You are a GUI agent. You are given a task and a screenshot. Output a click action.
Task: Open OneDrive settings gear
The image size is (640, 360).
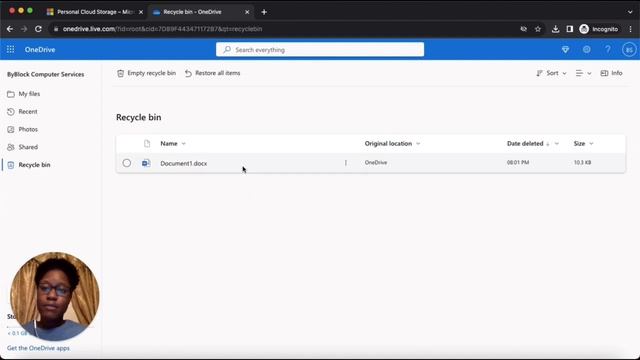(x=587, y=49)
